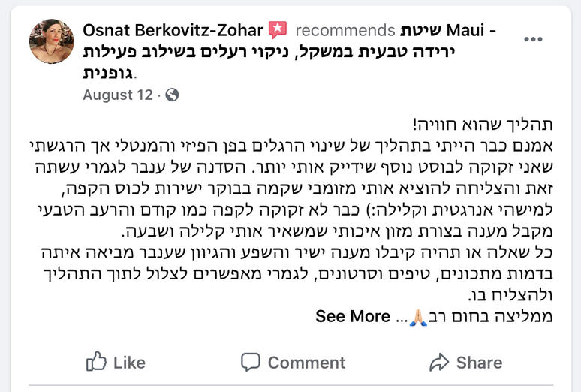
Task: Click the thumbs-up Like icon
Action: coord(96,362)
